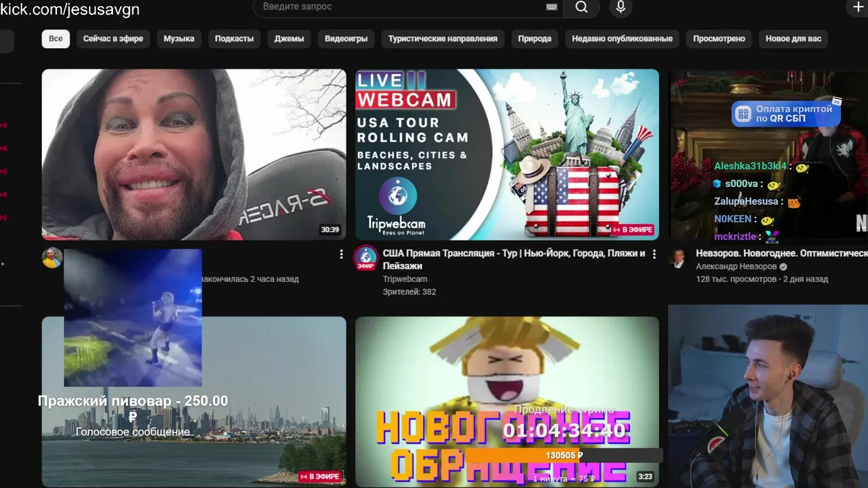Select Туристические направления filter chip
This screenshot has width=868, height=488.
(x=443, y=39)
